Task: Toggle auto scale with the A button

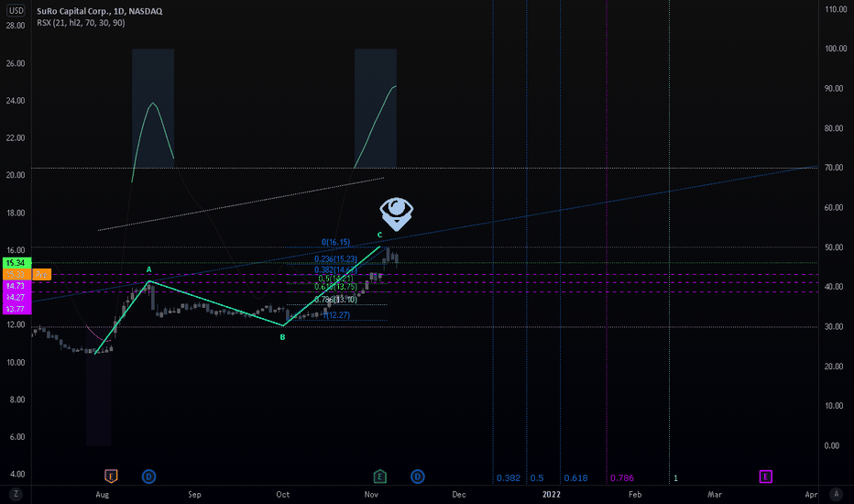Action: (x=836, y=494)
